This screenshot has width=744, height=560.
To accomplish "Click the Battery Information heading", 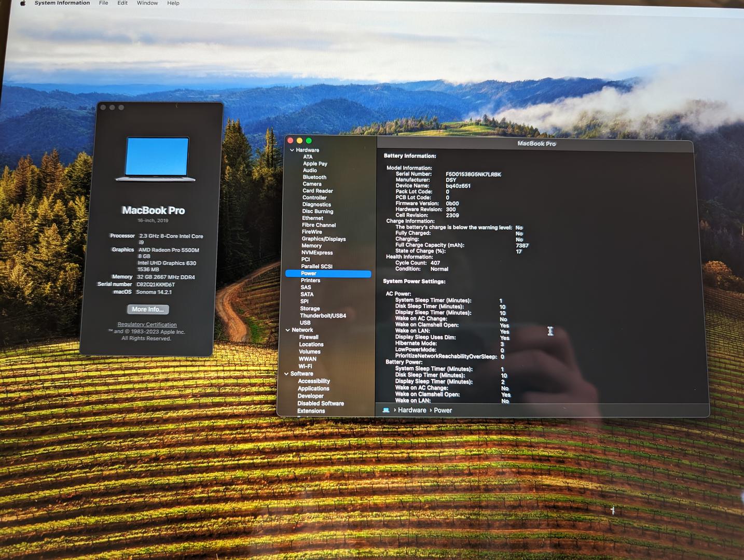I will point(410,156).
